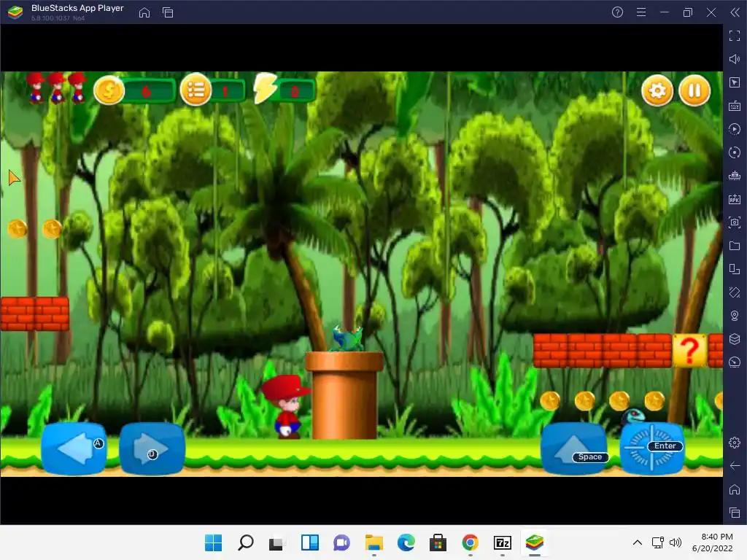The image size is (747, 560).
Task: Tap the Space jump arrow button
Action: click(574, 448)
